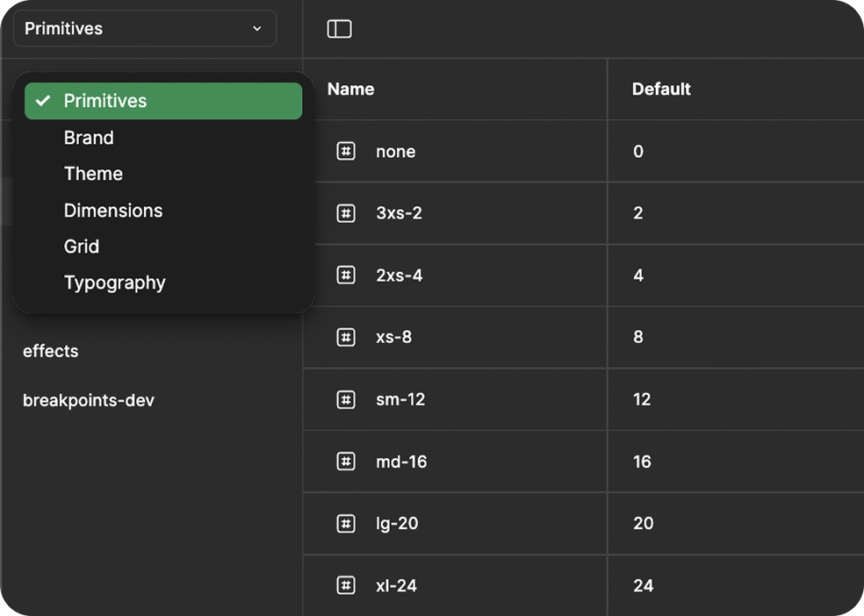Click the hashtag icon beside md-16
This screenshot has height=616, width=864.
[348, 462]
